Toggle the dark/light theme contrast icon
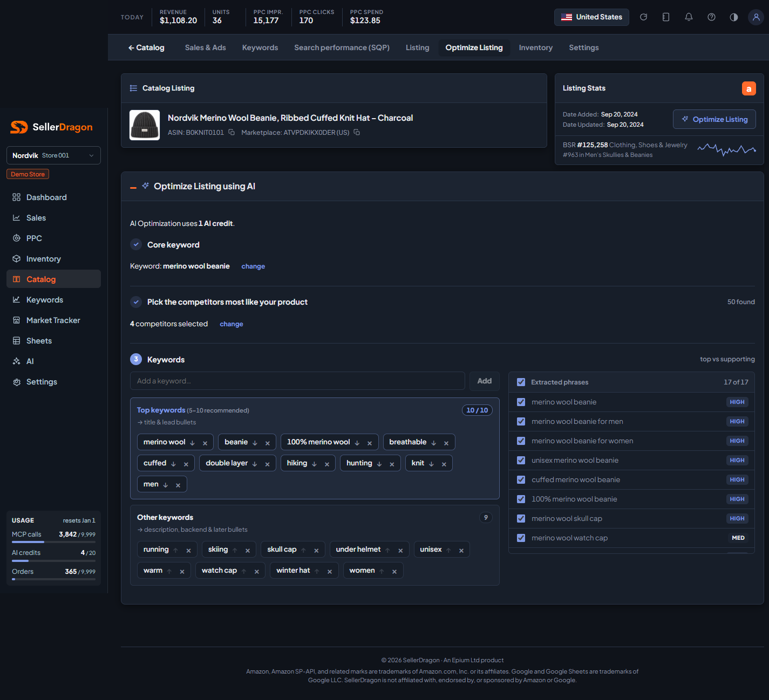 pos(734,17)
